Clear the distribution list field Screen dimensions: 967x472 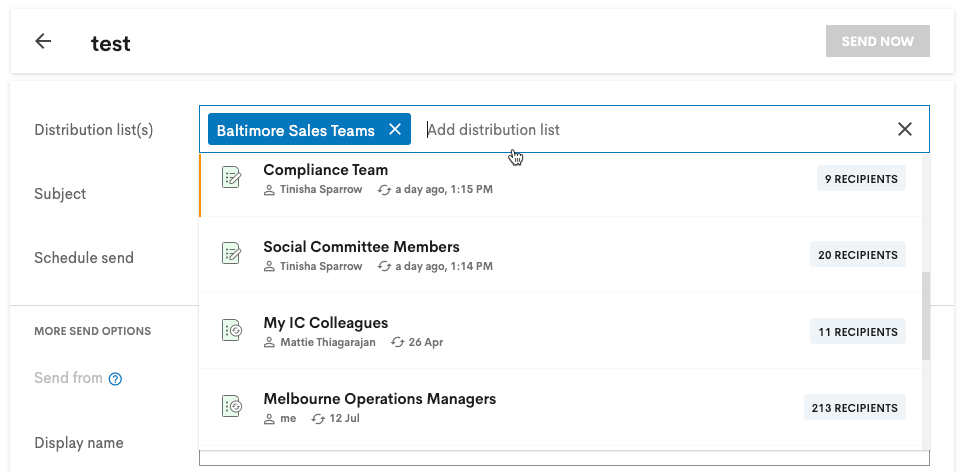[x=905, y=129]
